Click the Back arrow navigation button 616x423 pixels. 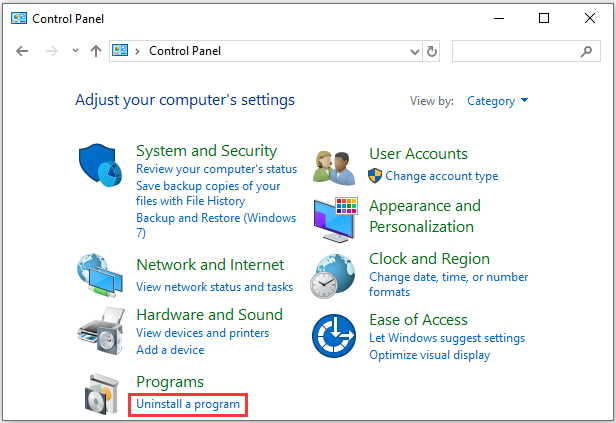(x=22, y=51)
